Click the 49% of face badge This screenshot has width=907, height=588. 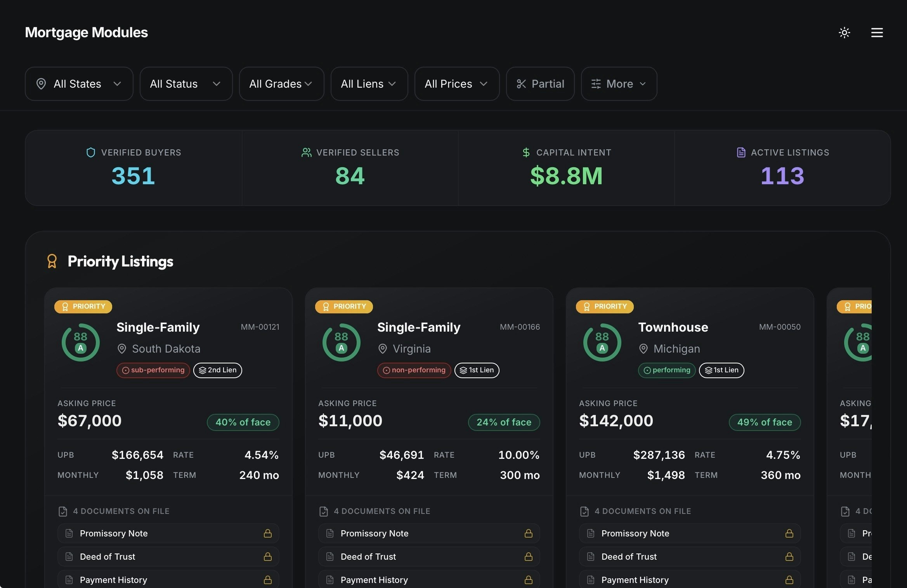tap(764, 422)
